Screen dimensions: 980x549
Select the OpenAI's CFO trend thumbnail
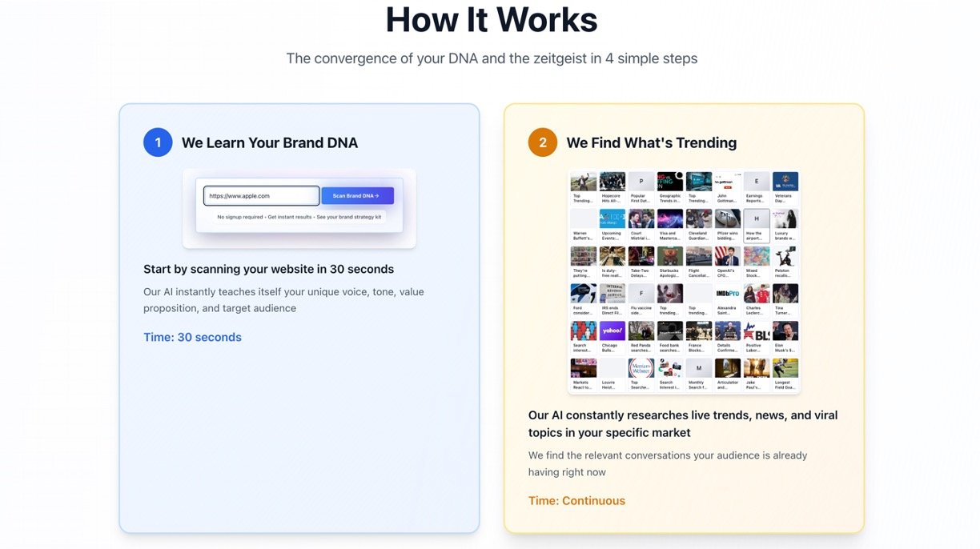[728, 256]
